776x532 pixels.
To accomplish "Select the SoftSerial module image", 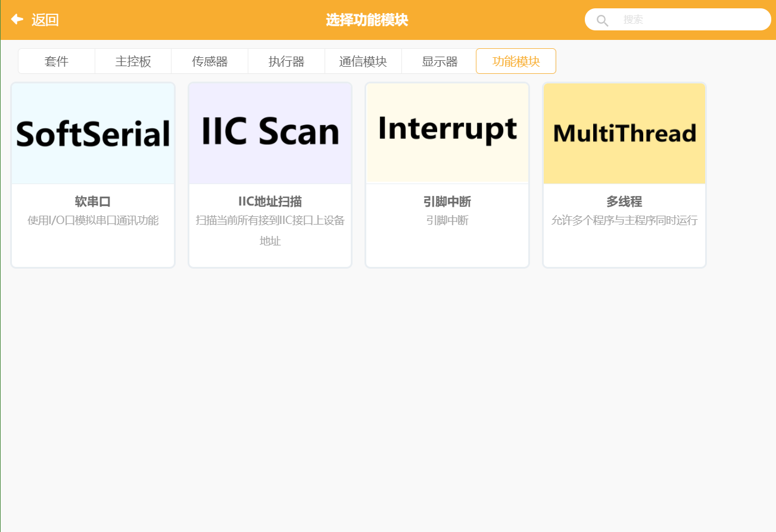I will [92, 132].
